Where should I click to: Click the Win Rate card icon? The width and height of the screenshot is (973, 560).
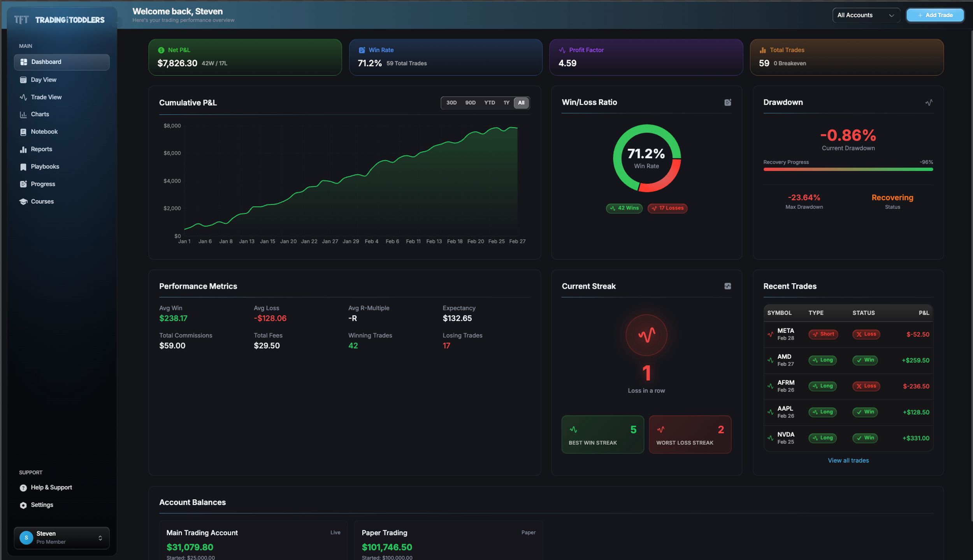(362, 50)
